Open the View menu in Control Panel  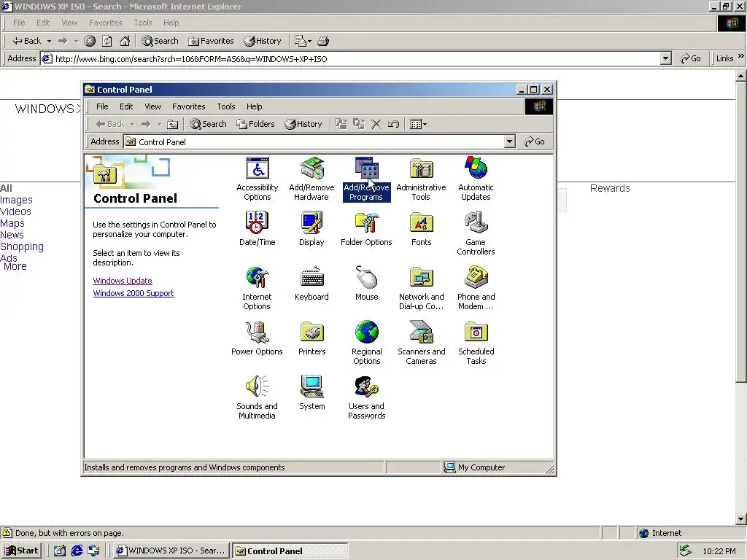click(152, 106)
